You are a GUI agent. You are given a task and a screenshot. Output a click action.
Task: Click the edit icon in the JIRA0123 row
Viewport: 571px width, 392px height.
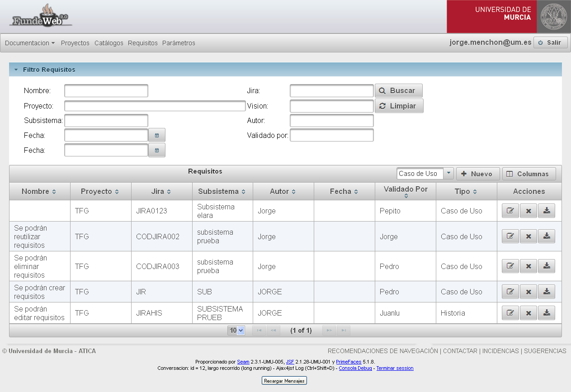click(x=510, y=211)
